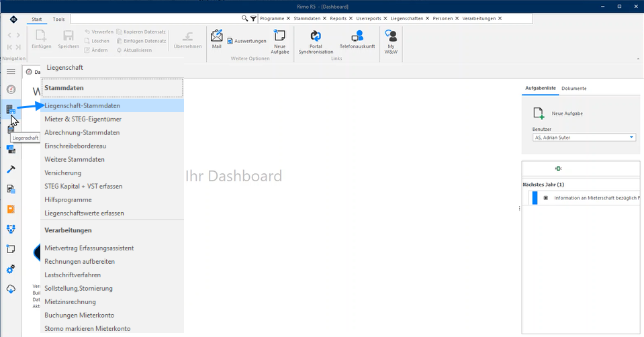Click Einfügen Datensatz in the ribbon

[x=141, y=41]
